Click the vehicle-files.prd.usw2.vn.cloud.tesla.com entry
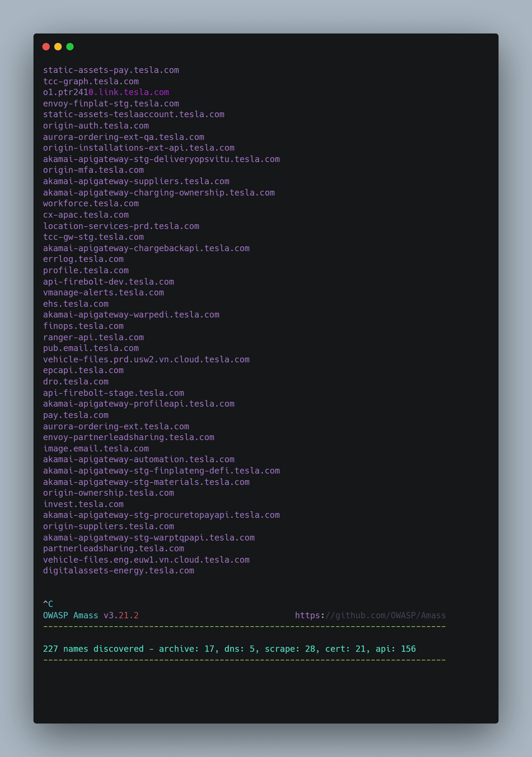Screen dimensions: 532x757 [x=146, y=360]
